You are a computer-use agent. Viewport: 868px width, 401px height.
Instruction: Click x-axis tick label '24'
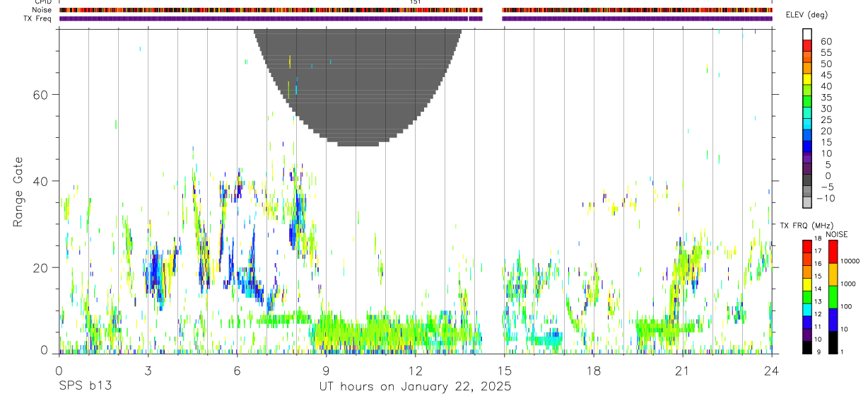pyautogui.click(x=772, y=370)
